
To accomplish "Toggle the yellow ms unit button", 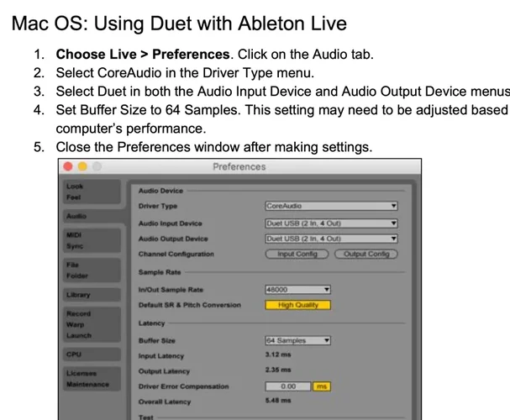I will [321, 386].
